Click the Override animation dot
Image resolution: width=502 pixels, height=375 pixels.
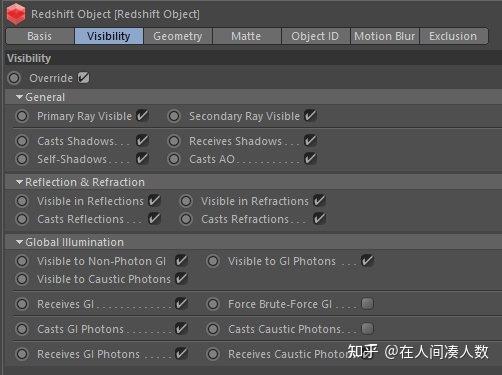click(x=14, y=78)
